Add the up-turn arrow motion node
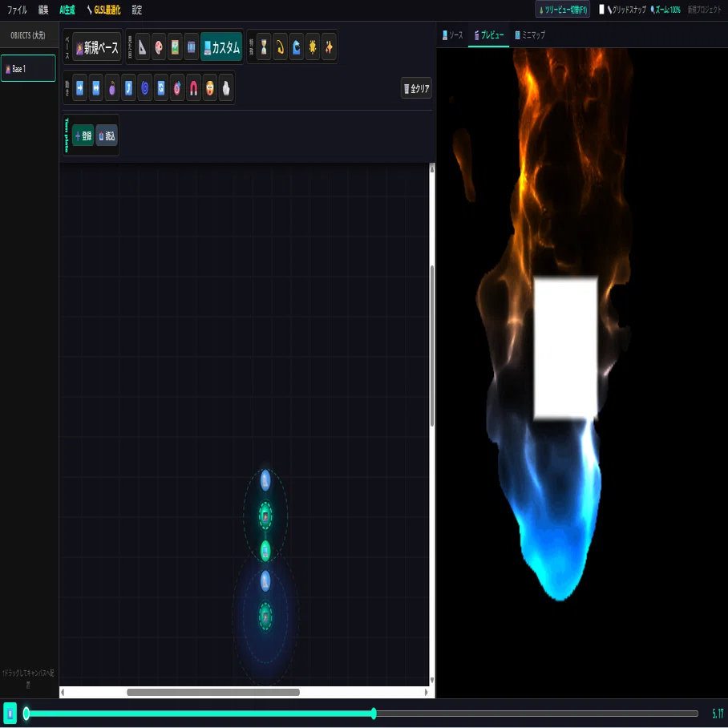This screenshot has width=728, height=728. (x=128, y=87)
